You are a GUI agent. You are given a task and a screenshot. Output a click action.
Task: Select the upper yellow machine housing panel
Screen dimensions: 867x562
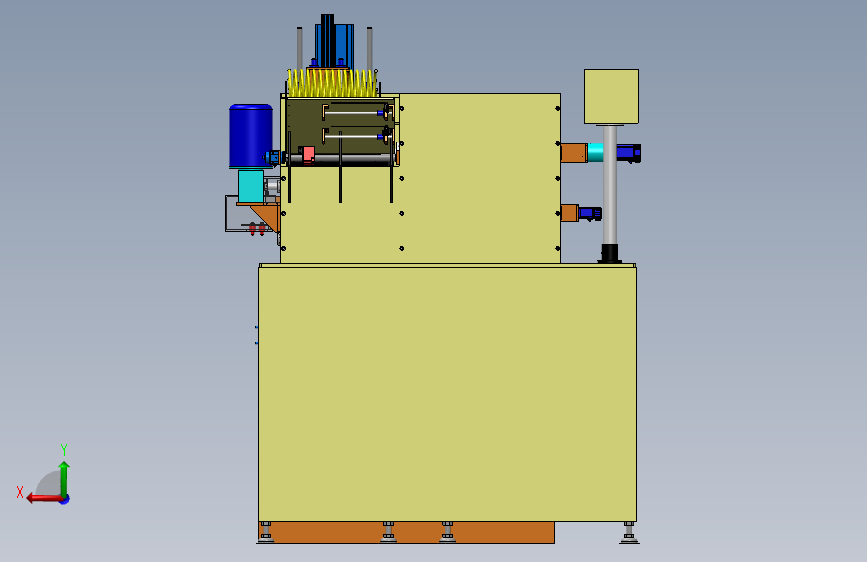[480, 178]
